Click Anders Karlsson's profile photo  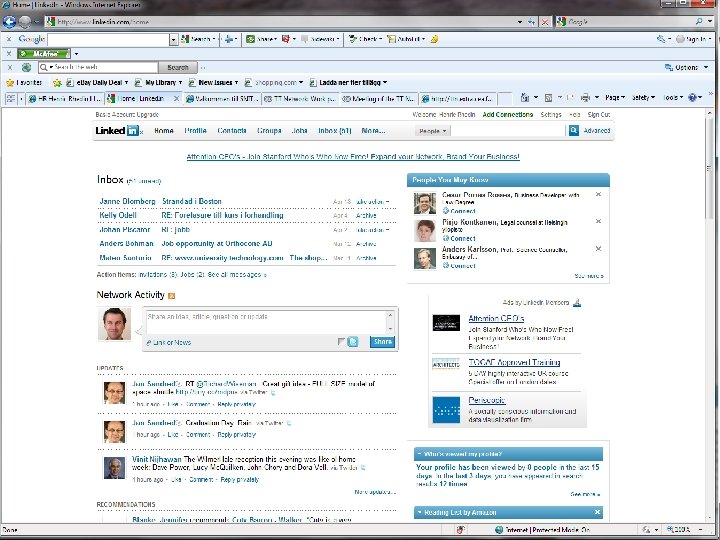[x=425, y=259]
